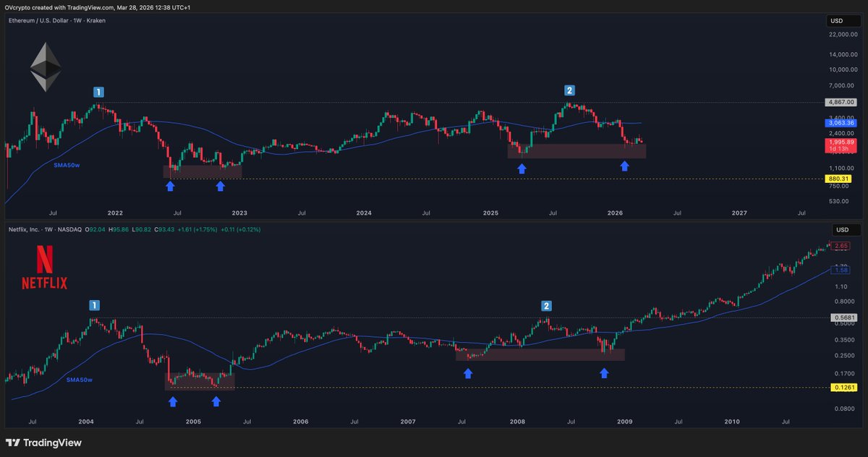This screenshot has width=868, height=457.
Task: Click the blue arrow under the 2022 accumulation box
Action: [171, 186]
